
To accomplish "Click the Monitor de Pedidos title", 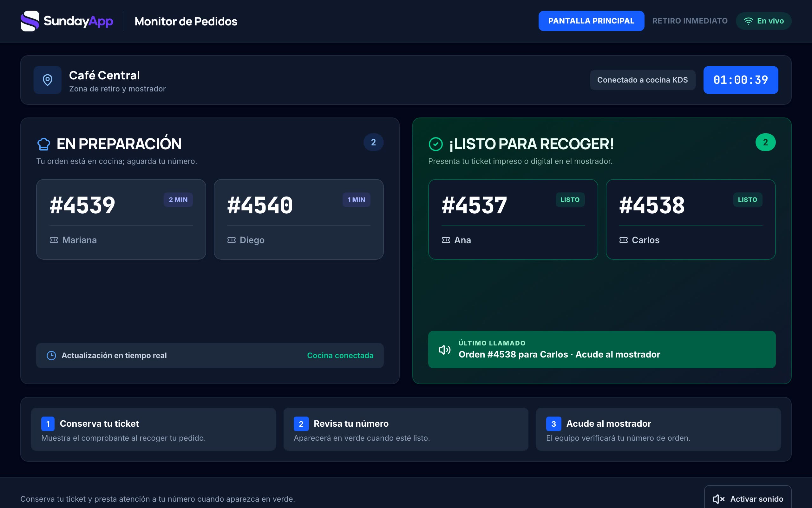I will tap(186, 22).
